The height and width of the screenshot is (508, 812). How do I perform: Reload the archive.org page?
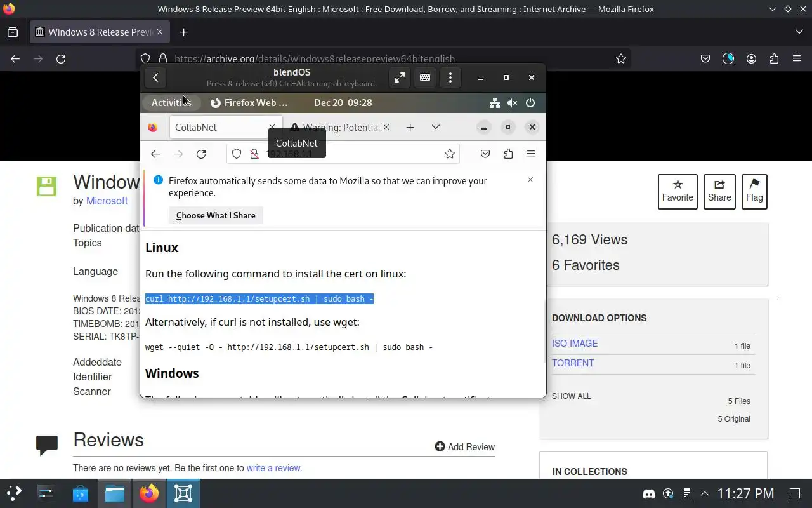[x=61, y=58]
